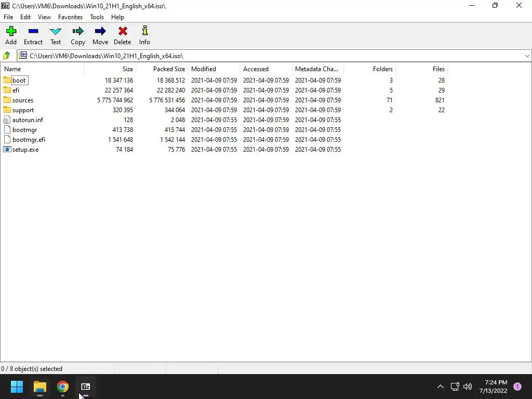This screenshot has width=532, height=399.
Task: Click the objects selected status text
Action: [x=32, y=369]
